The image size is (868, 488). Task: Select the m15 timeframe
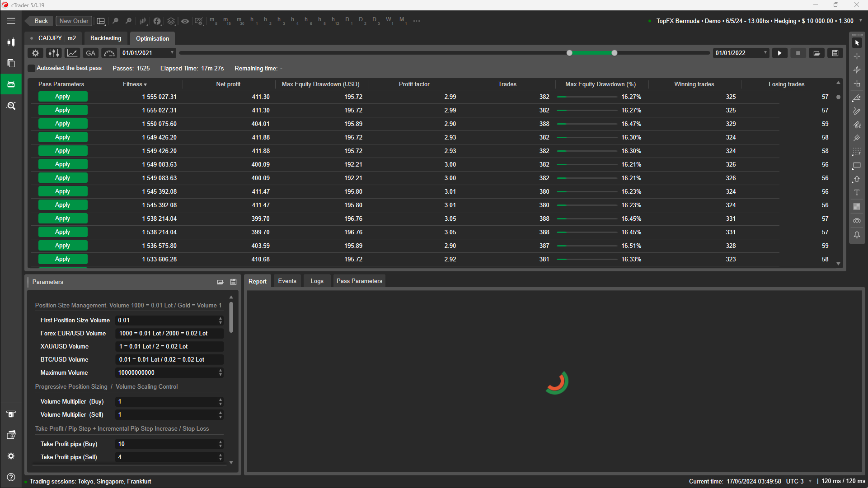(227, 21)
